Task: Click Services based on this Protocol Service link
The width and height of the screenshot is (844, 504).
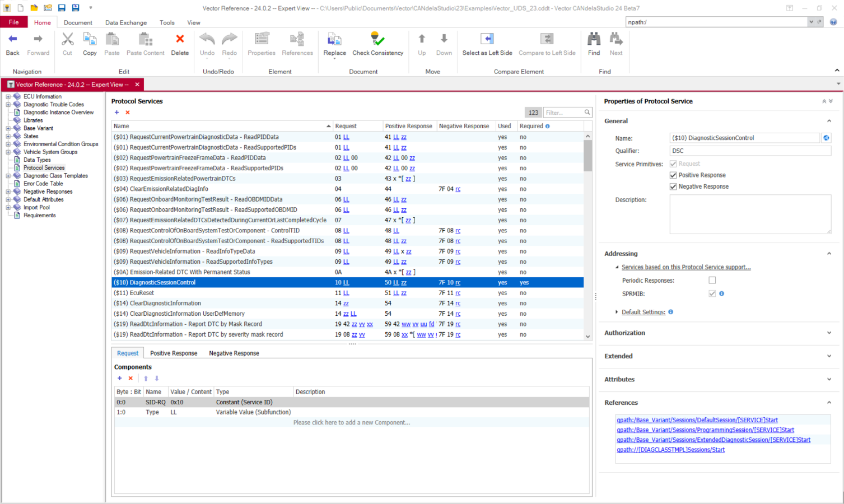Action: (x=686, y=267)
